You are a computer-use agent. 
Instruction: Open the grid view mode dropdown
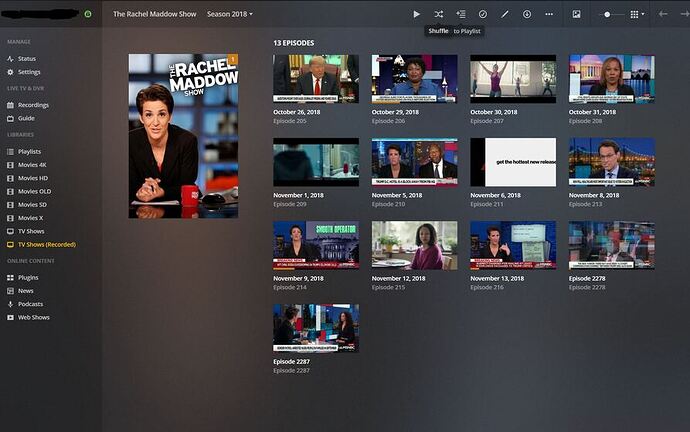[x=637, y=15]
